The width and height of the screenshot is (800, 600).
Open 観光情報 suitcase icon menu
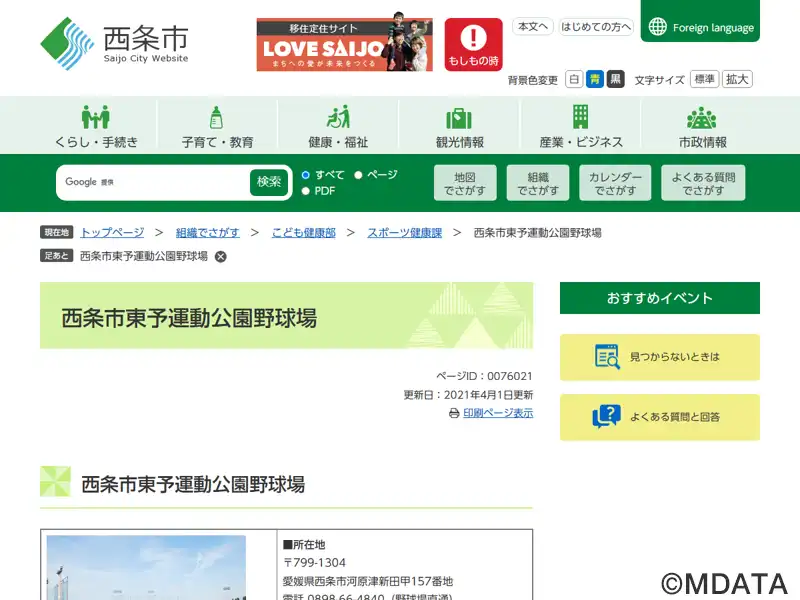[x=459, y=117]
